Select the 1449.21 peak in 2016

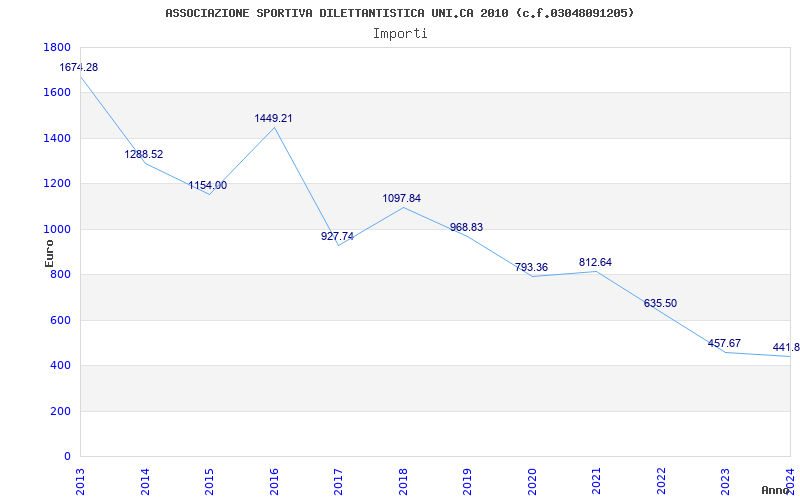[273, 118]
